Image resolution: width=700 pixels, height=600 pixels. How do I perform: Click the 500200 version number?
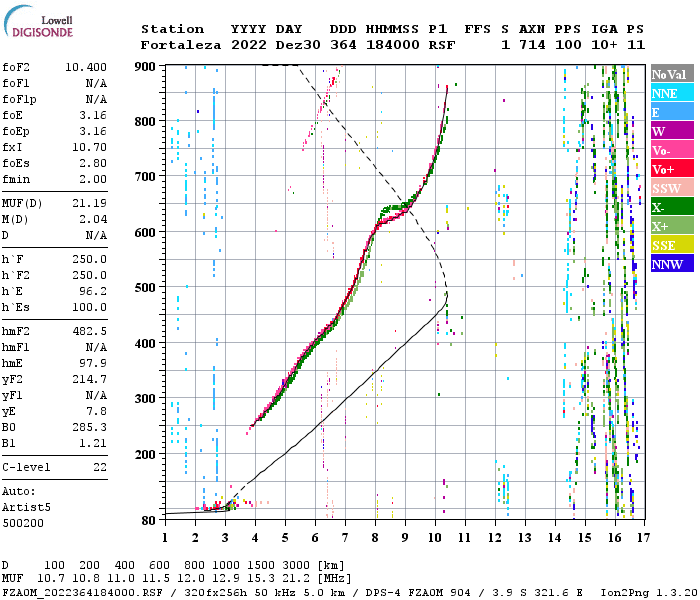(23, 523)
